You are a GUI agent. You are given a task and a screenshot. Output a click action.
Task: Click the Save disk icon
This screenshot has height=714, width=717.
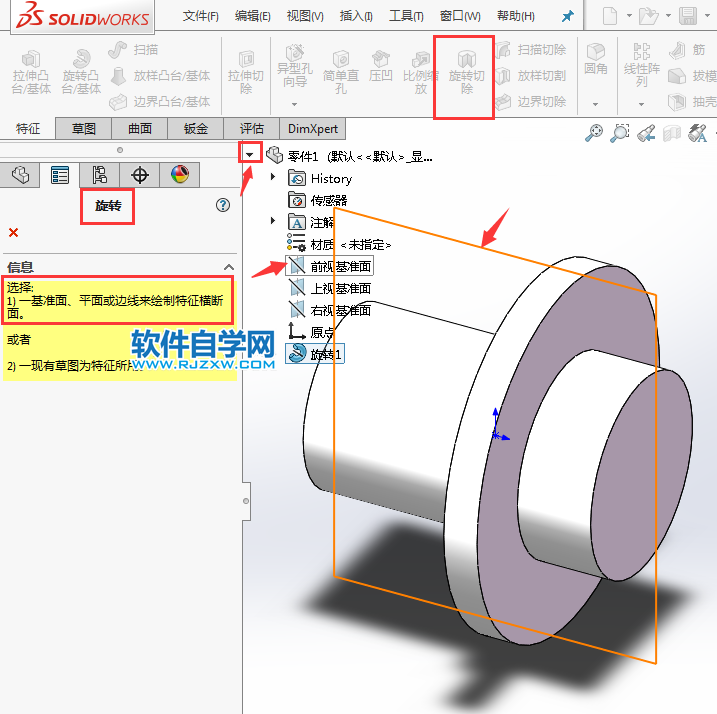[688, 16]
